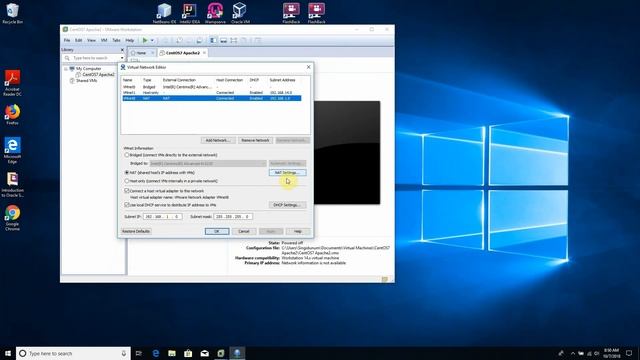Open the Introduction to Oracle desktop file
This screenshot has height=360, width=640.
(12, 184)
